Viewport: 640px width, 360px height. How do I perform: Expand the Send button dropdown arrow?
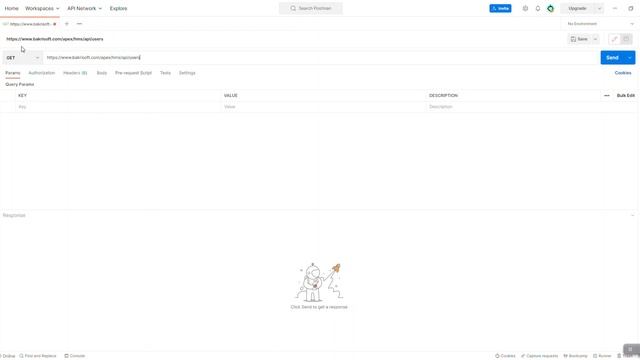630,58
